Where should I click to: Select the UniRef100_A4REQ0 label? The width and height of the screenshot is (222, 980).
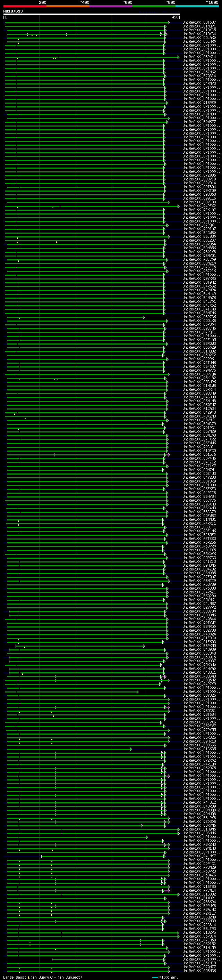pyautogui.click(x=199, y=764)
